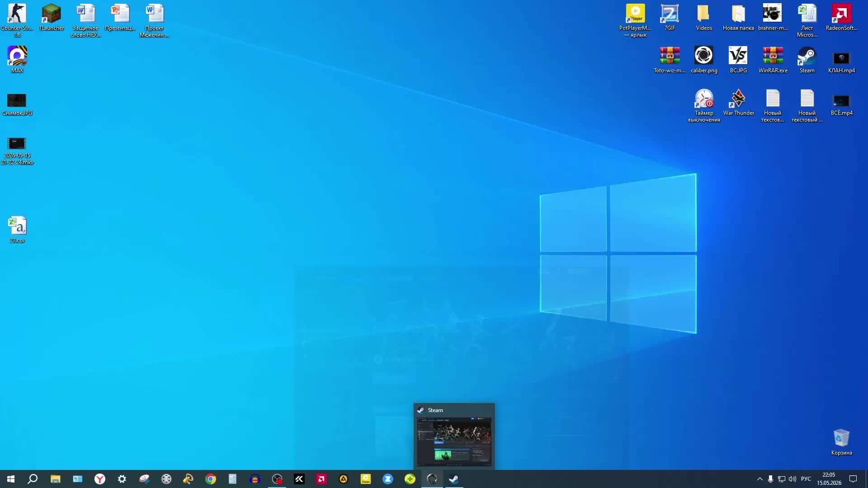Viewport: 868px width, 488px height.
Task: Select the War Thunder desktop shortcut
Action: pos(738,103)
